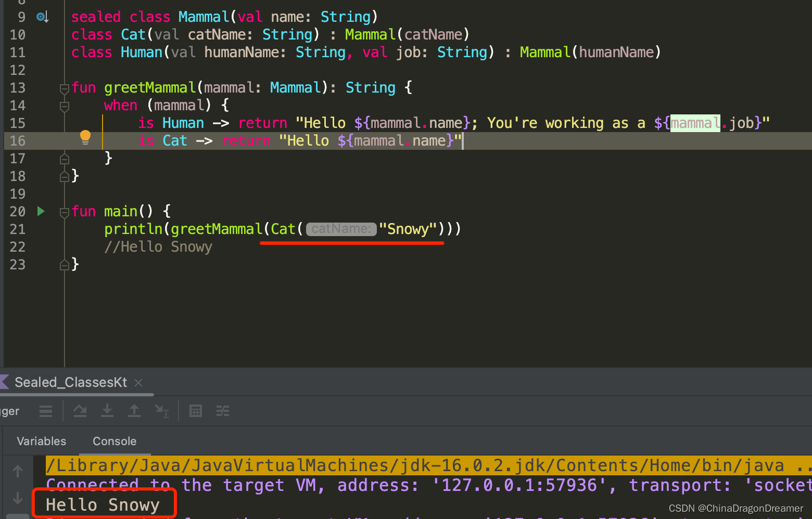Open the debugger layout settings icon

223,411
